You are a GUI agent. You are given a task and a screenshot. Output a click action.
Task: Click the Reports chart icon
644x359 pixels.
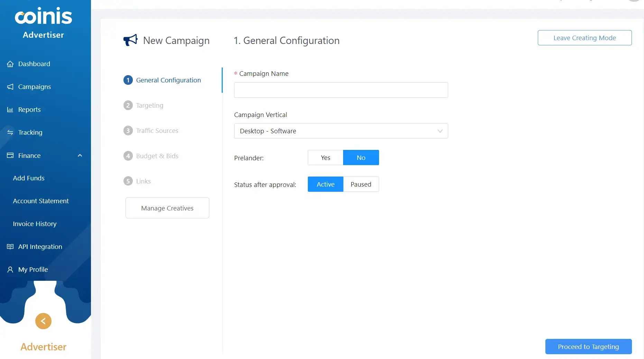coord(10,110)
